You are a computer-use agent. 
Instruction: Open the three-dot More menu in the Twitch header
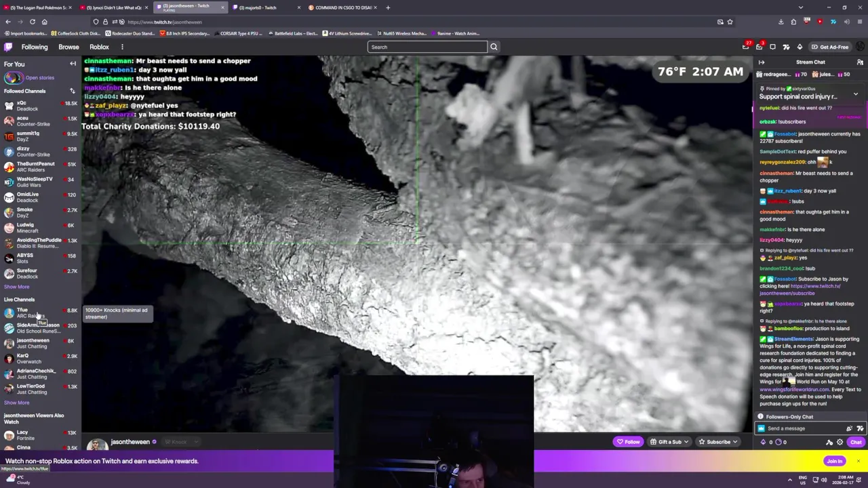click(122, 47)
